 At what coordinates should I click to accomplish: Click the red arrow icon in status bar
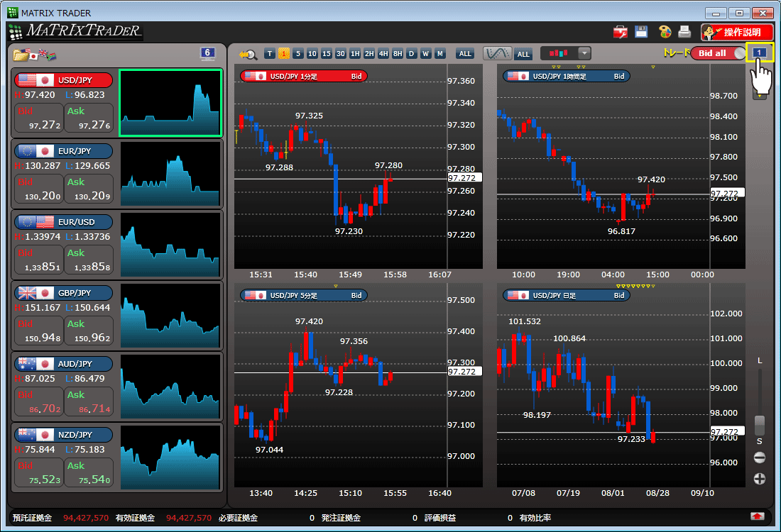tap(758, 516)
